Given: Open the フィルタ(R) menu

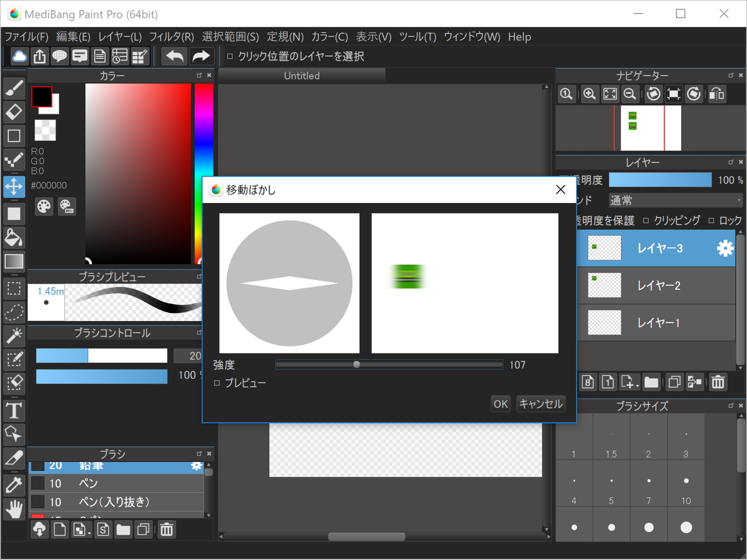Looking at the screenshot, I should point(172,37).
